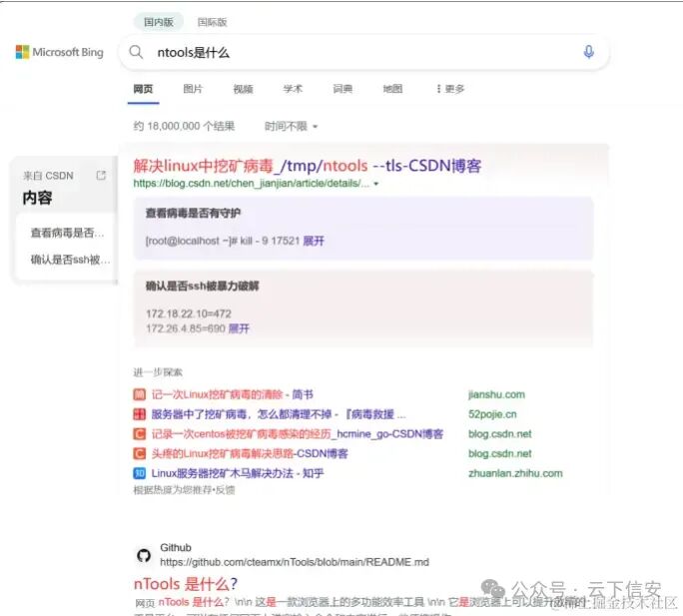Open result 解决linux中挖矿病毒_/tmp/ntools --tls-CSDN博客
Viewport: 683px width, 616px height.
[x=308, y=166]
